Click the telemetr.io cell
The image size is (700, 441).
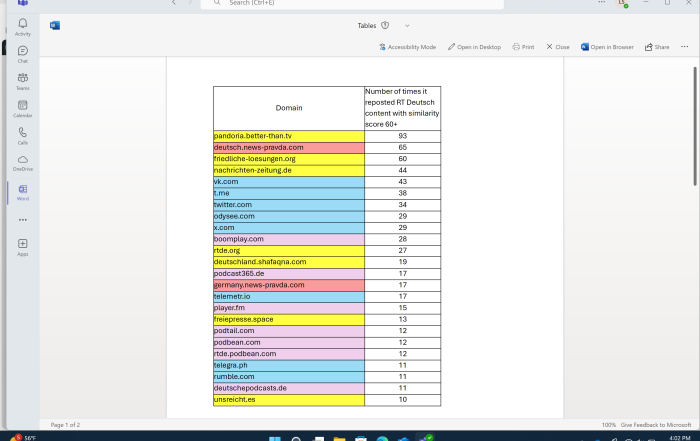click(289, 296)
